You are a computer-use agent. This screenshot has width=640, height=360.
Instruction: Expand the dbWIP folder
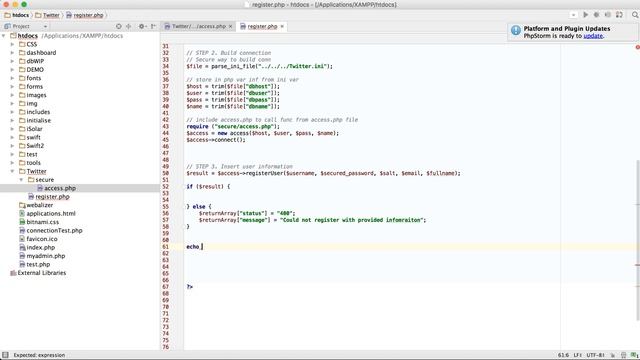(12, 61)
